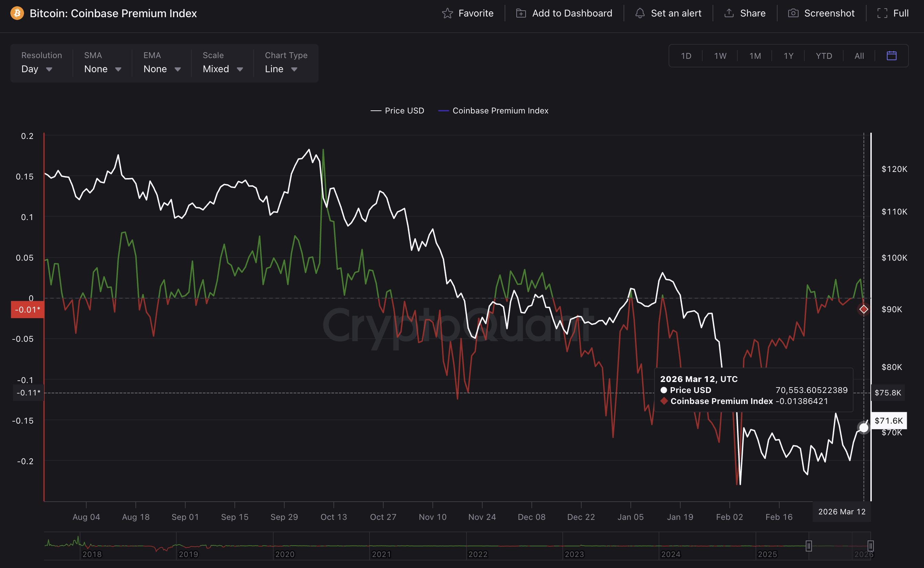Click the Favorite star icon
The width and height of the screenshot is (924, 568).
(x=447, y=13)
